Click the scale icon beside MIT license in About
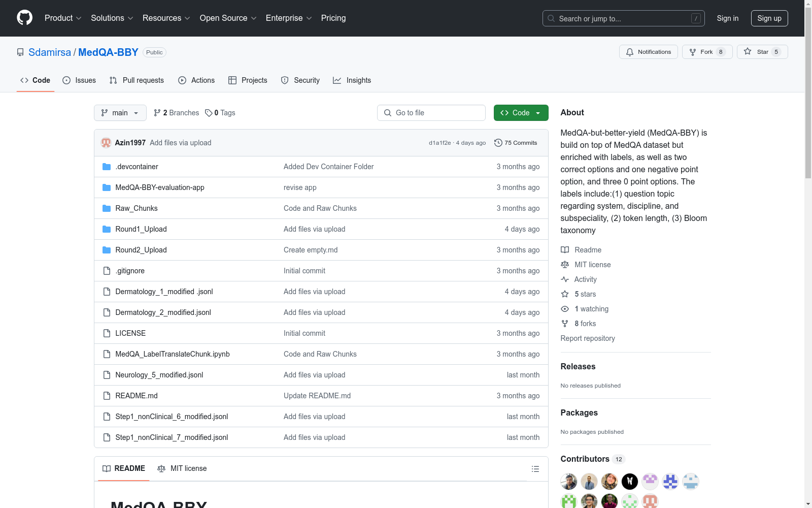The width and height of the screenshot is (812, 508). tap(565, 265)
